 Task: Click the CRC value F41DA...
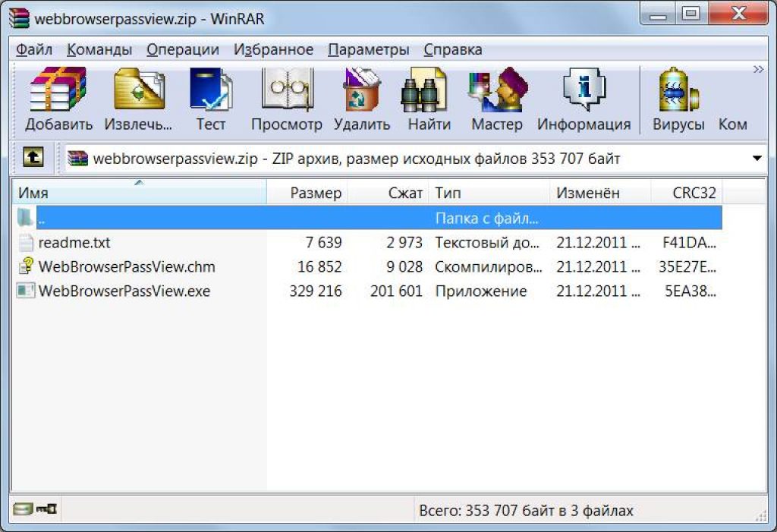(689, 242)
